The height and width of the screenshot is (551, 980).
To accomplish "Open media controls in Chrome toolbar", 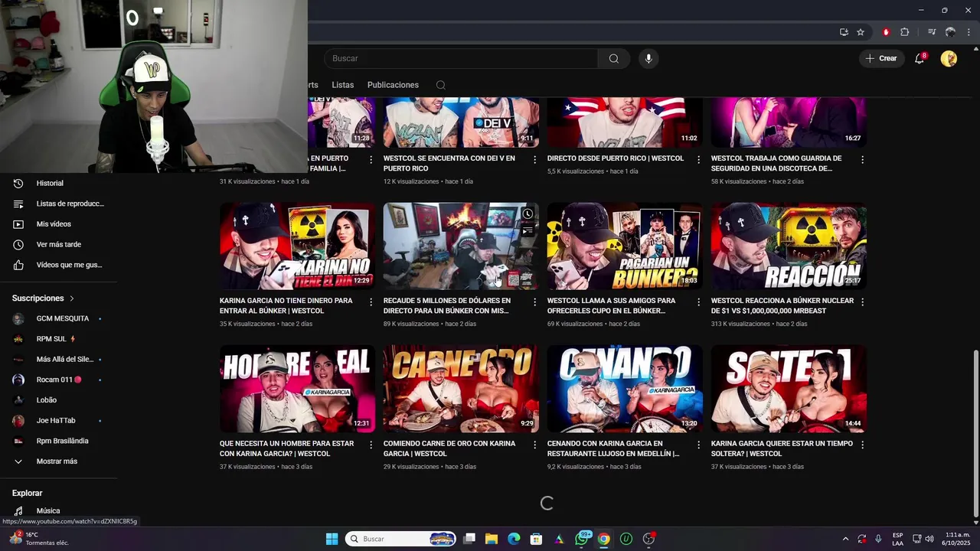I will (932, 32).
